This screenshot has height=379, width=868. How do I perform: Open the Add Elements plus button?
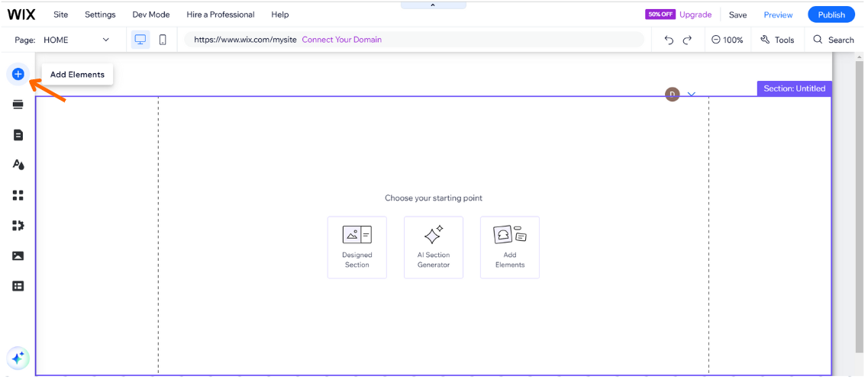pos(18,73)
